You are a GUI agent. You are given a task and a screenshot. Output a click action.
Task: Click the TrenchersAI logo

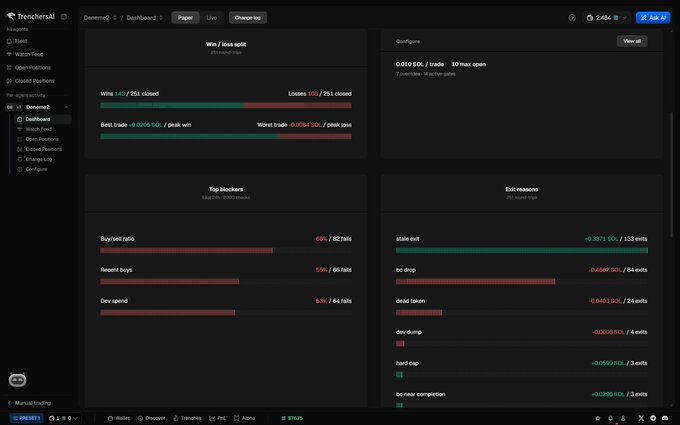(30, 16)
